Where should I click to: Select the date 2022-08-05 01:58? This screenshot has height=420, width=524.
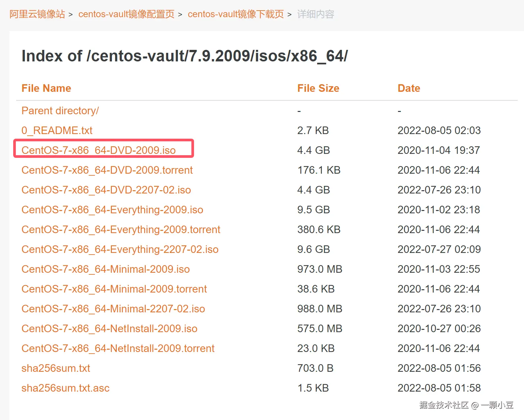click(x=439, y=388)
